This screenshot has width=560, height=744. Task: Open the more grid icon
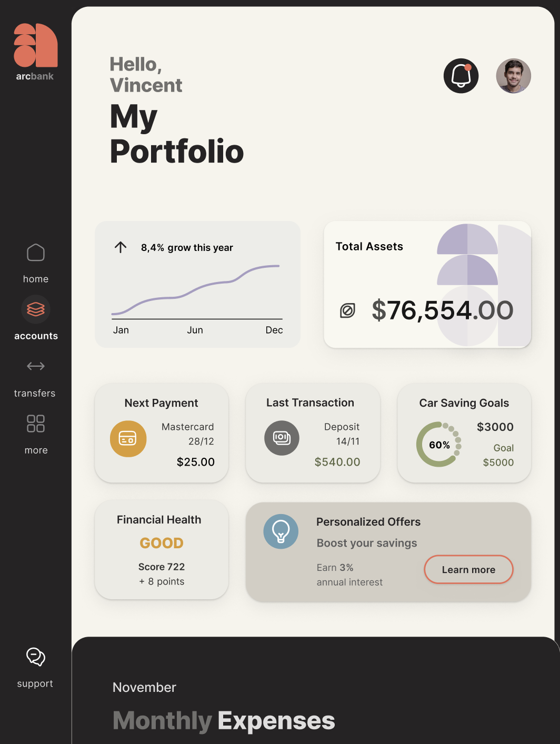tap(36, 424)
